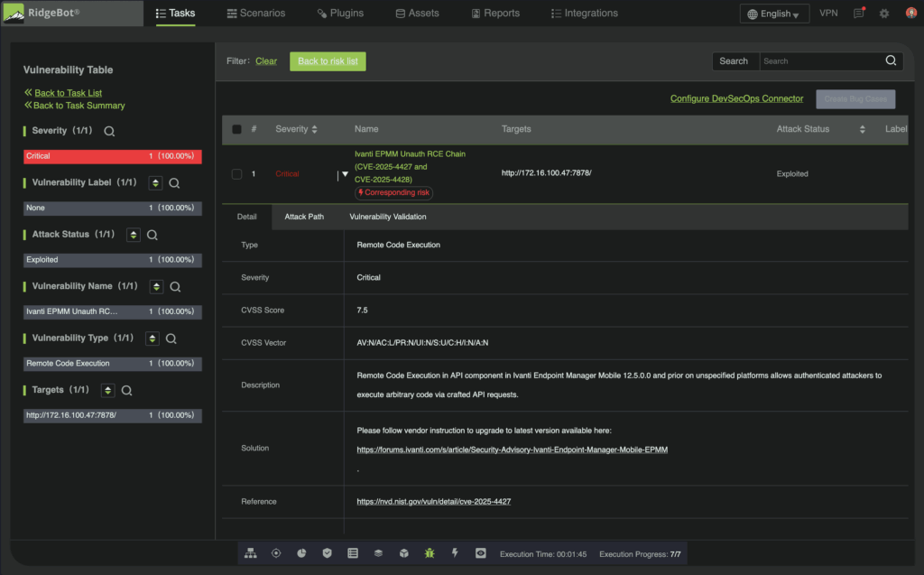Filter by Exploited attack status bar
Viewport: 924px width, 575px height.
coord(113,260)
